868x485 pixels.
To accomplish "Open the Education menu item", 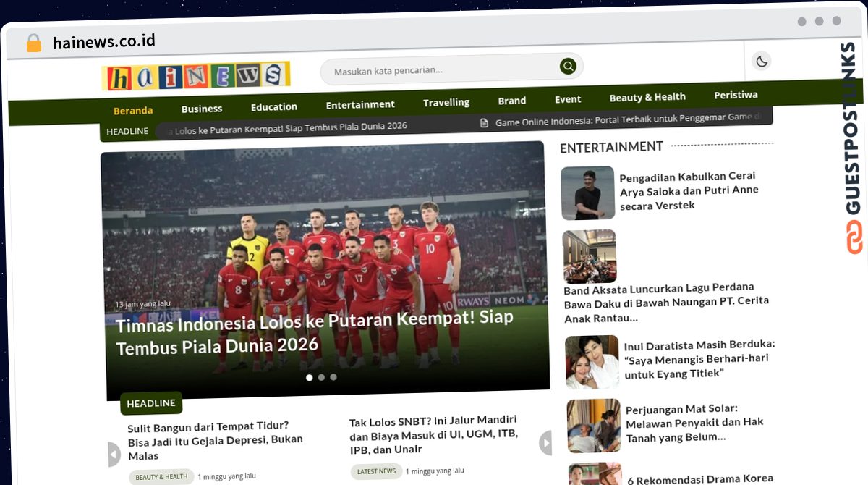I will tap(274, 106).
